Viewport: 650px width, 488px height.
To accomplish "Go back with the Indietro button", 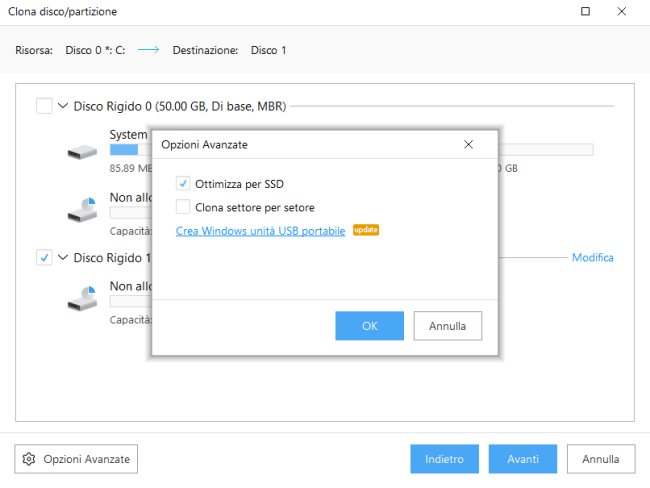I will [444, 459].
